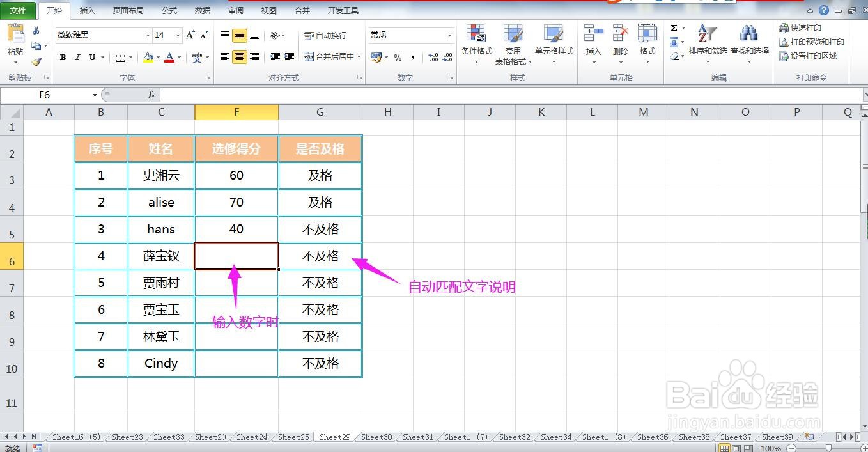This screenshot has height=452, width=868.
Task: Click the Clear eraser icon
Action: [674, 56]
